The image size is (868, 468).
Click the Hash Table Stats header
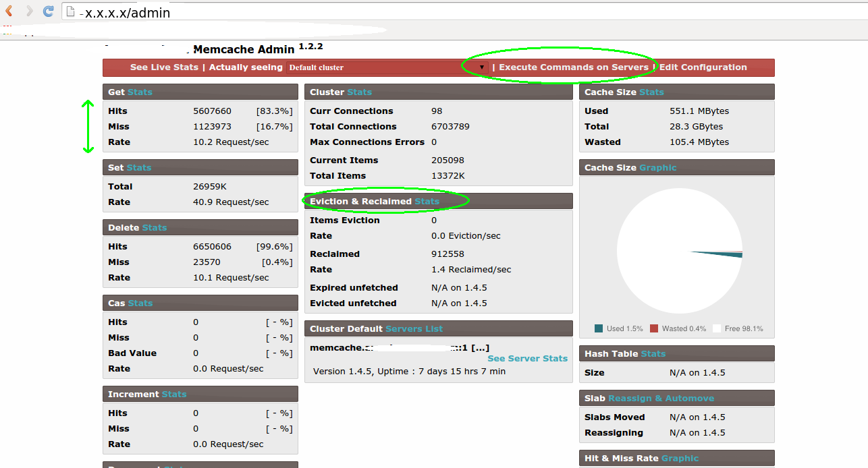[677, 353]
